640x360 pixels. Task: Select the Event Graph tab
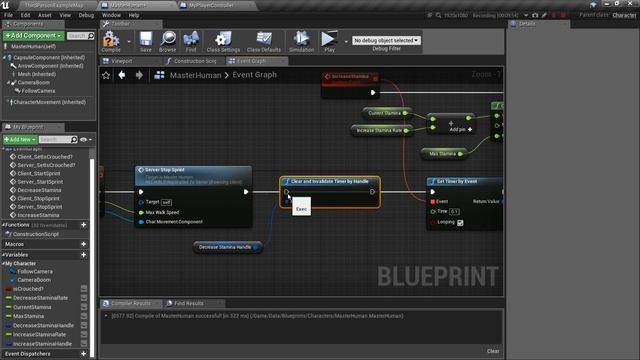(251, 61)
